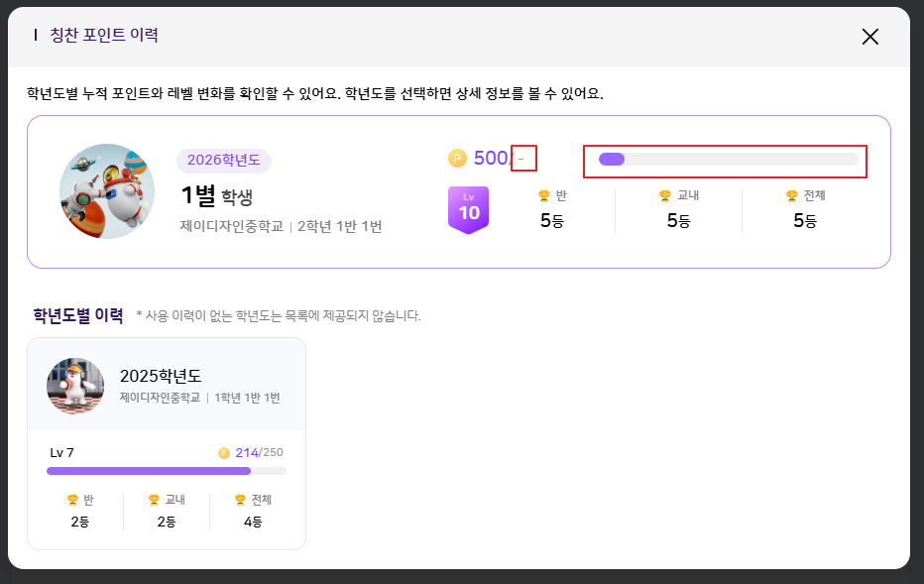
Task: Click the 전체 trophy icon in the 2025 card
Action: [240, 500]
